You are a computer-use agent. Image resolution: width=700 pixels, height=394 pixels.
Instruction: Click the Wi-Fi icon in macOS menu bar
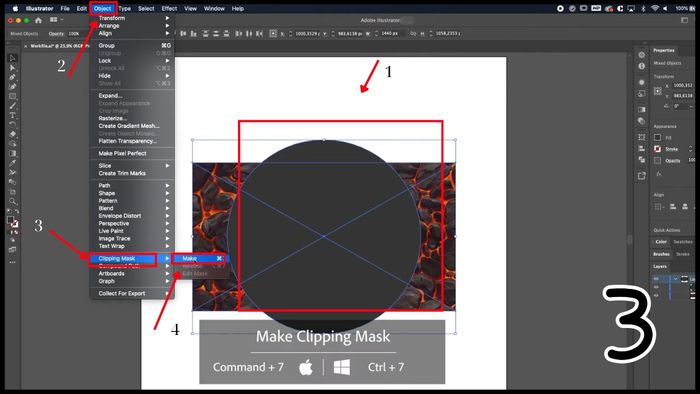click(655, 8)
